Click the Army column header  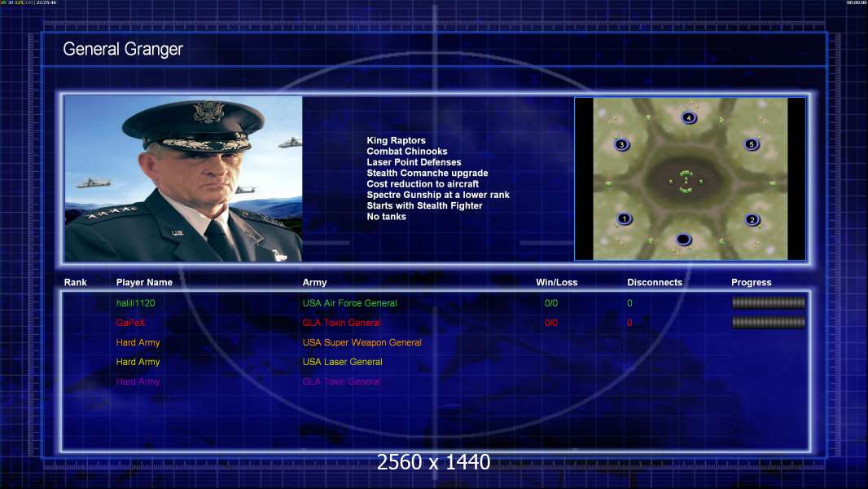[314, 283]
